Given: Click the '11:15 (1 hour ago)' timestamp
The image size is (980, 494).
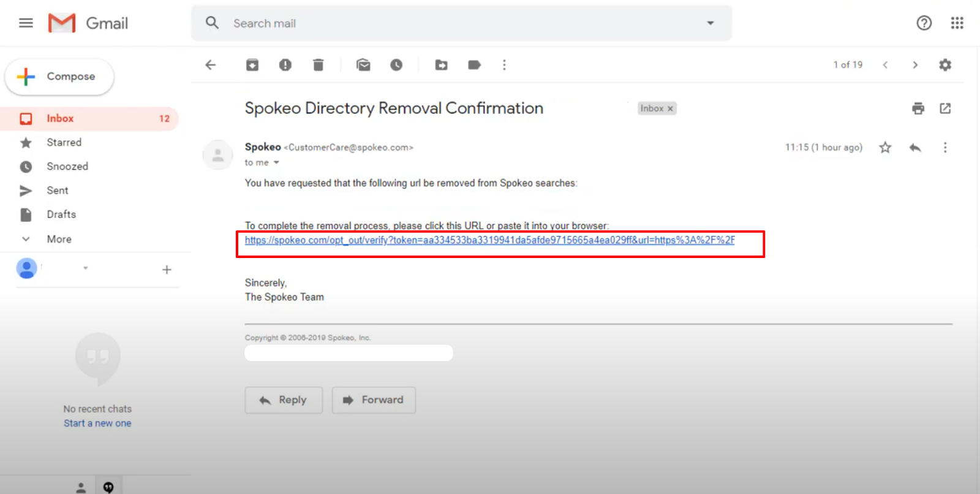Looking at the screenshot, I should 824,148.
